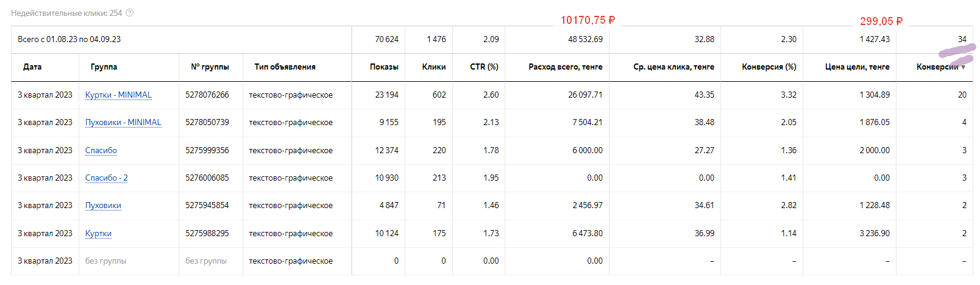Sort by the Клики column header

(x=433, y=67)
